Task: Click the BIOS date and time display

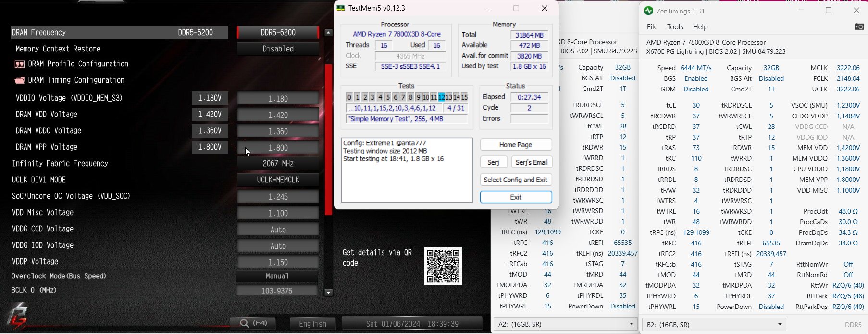Action: (x=412, y=324)
